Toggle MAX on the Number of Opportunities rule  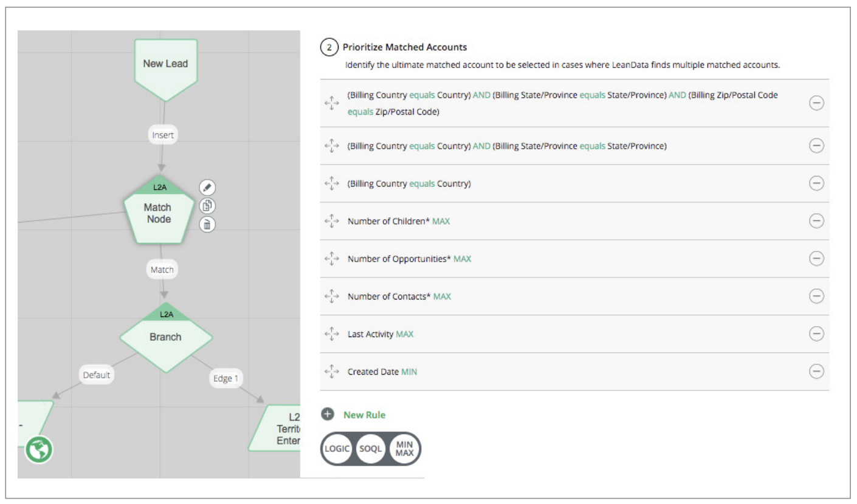tap(463, 258)
